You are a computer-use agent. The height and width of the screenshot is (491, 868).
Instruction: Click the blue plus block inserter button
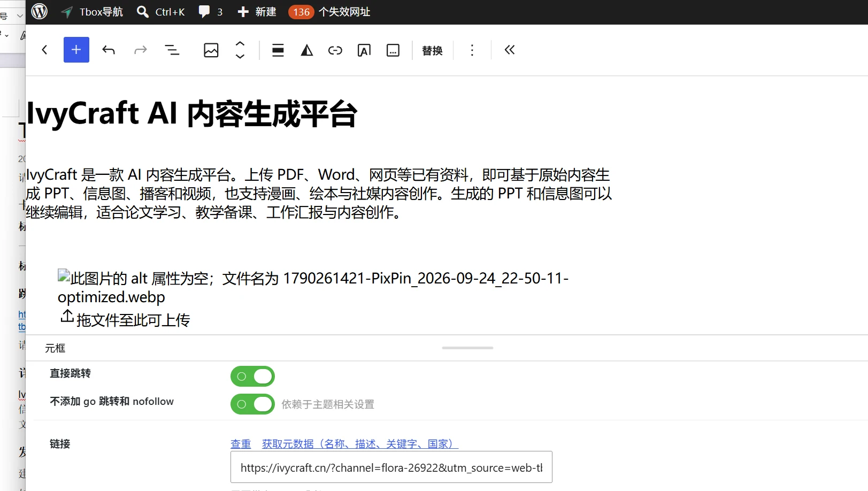coord(76,50)
